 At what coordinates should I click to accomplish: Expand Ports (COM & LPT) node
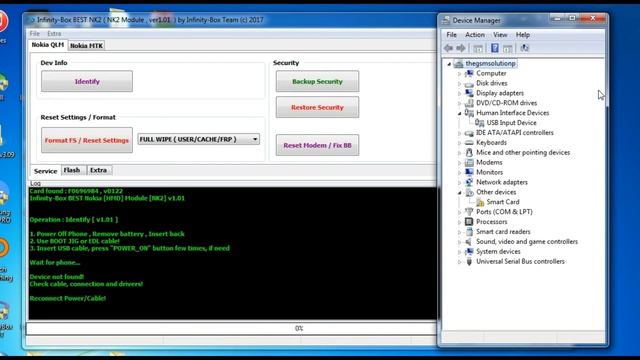(x=460, y=212)
